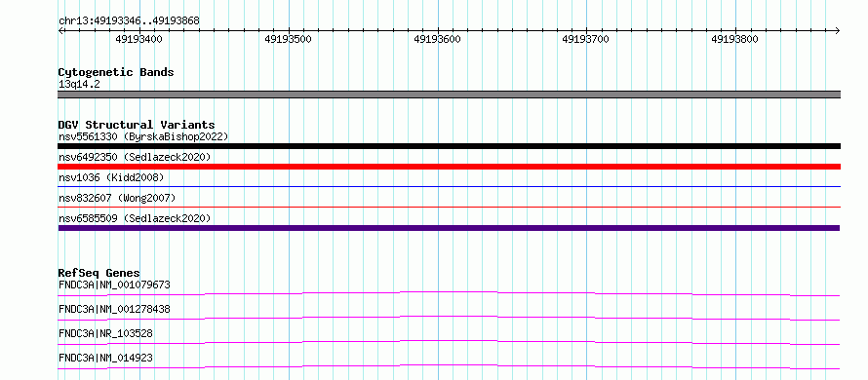Click the Cytogenetic Bands track title
The height and width of the screenshot is (380, 868).
[x=116, y=72]
